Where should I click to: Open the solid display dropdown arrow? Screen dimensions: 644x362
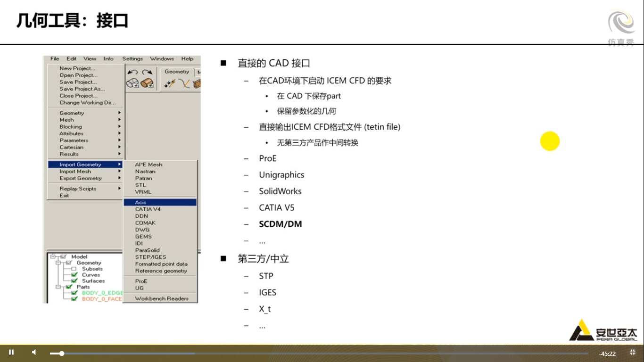click(151, 86)
